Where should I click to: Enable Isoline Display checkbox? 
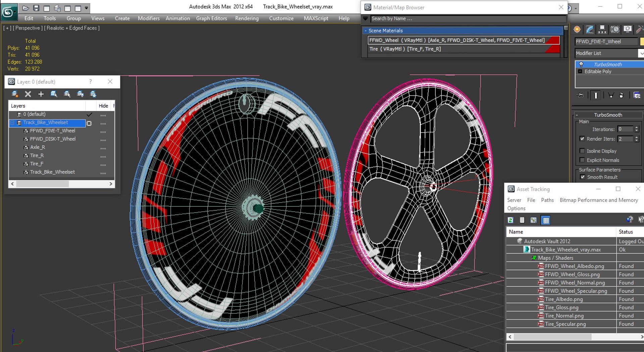pos(582,151)
